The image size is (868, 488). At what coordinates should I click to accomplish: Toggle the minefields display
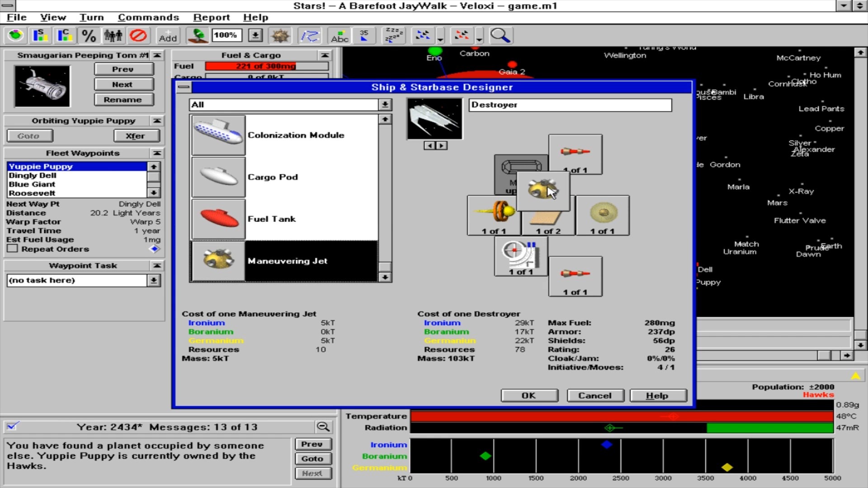pyautogui.click(x=280, y=35)
